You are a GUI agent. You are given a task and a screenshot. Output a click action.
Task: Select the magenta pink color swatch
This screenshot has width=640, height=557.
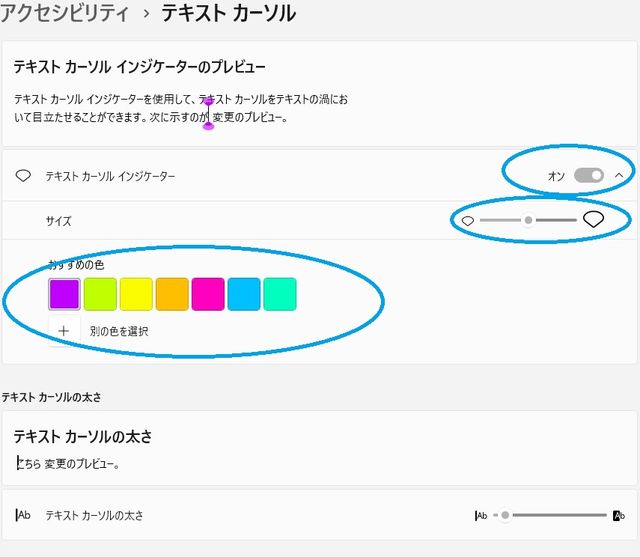208,294
